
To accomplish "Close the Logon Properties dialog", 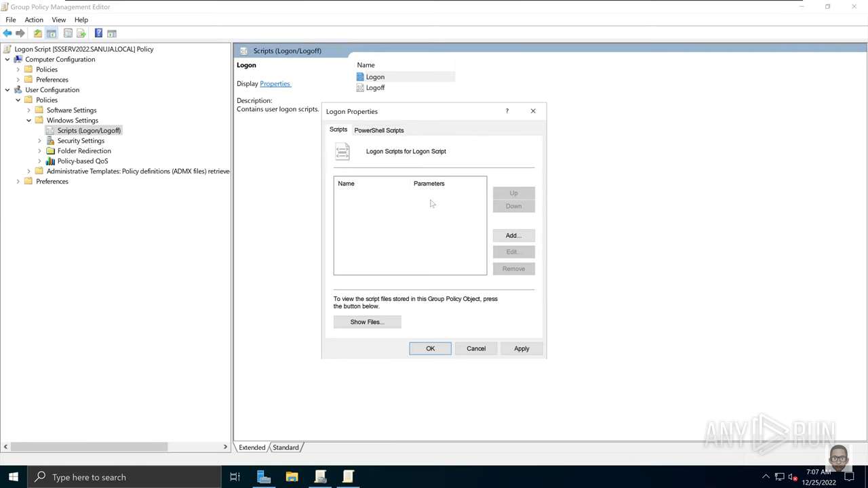I will [533, 111].
